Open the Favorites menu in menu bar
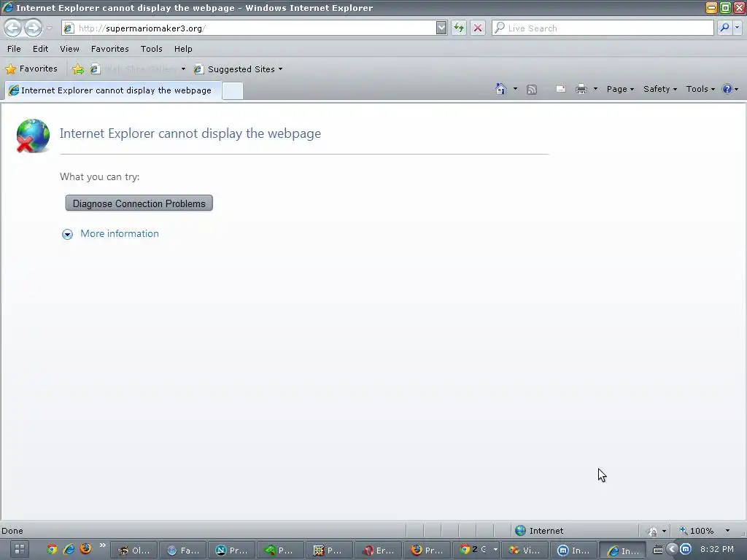Image resolution: width=747 pixels, height=560 pixels. (x=109, y=49)
